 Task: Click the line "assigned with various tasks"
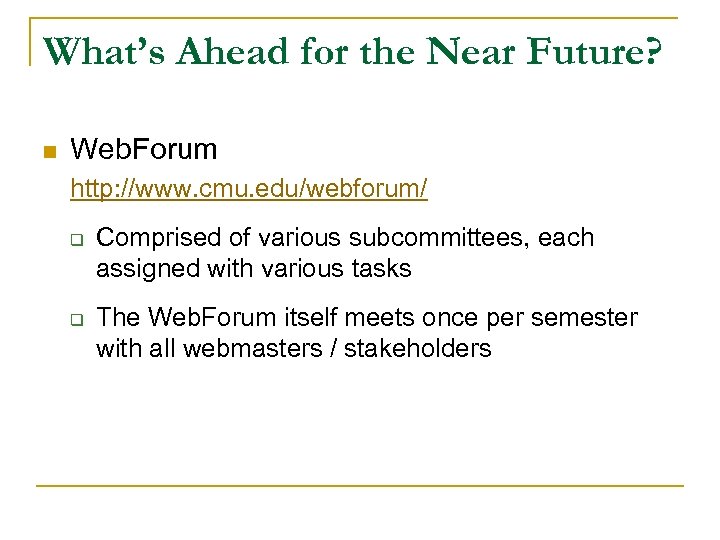pos(253,269)
